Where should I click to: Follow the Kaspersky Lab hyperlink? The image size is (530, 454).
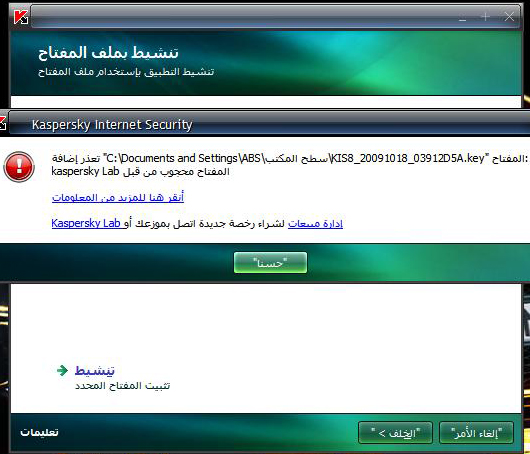(x=86, y=223)
